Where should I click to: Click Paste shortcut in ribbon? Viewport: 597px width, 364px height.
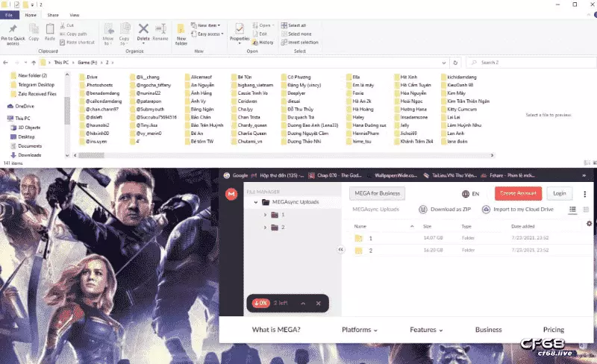click(x=77, y=43)
